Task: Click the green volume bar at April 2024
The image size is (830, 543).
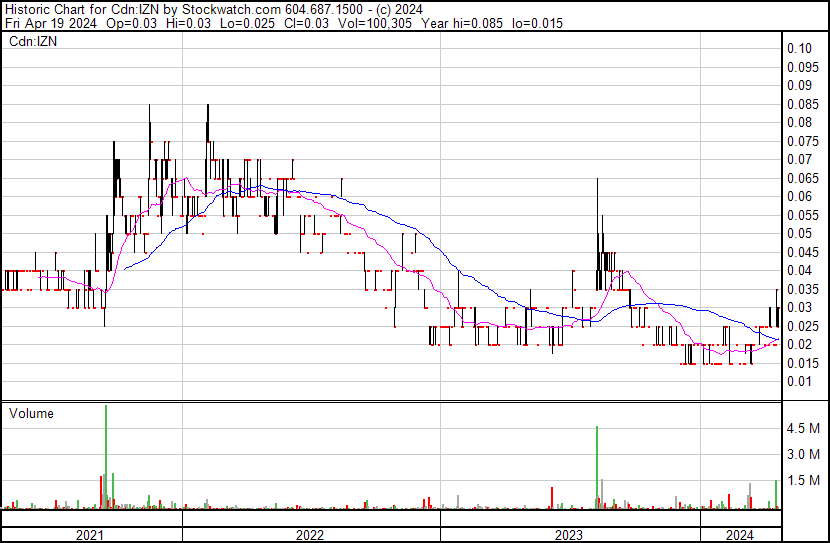Action: (x=776, y=494)
